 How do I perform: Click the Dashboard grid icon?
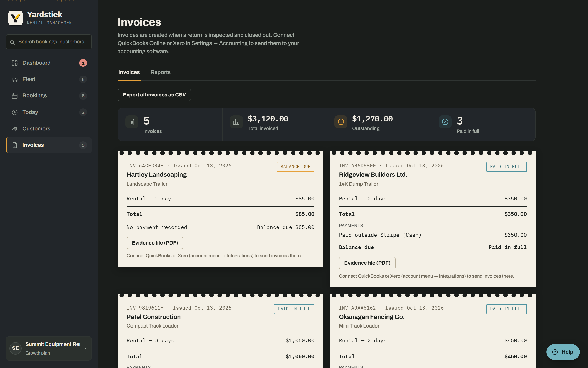(14, 63)
